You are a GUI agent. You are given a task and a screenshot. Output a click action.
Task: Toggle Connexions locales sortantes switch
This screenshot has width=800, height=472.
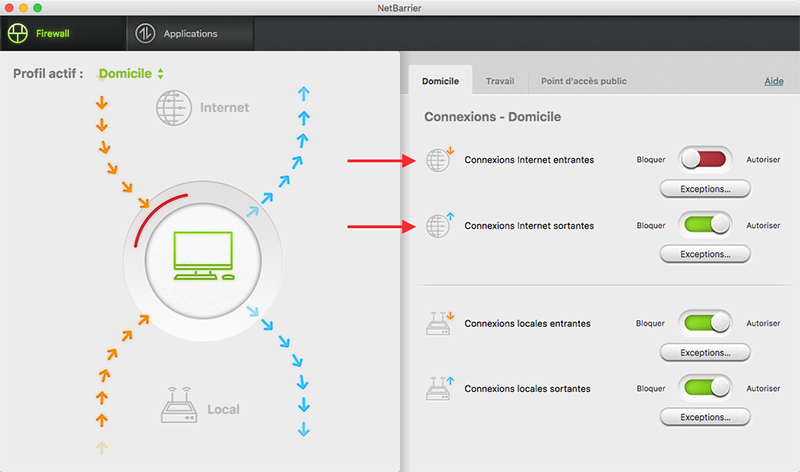(x=705, y=388)
